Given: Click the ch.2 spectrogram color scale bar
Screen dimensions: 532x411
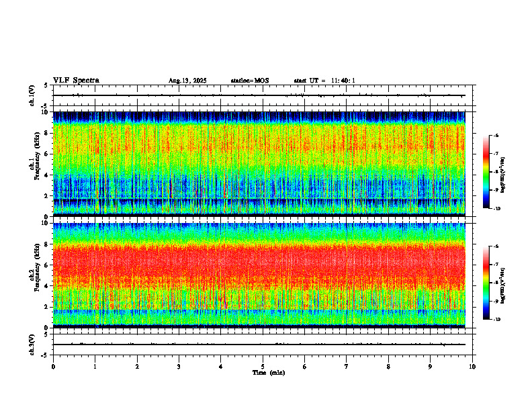Looking at the screenshot, I should pyautogui.click(x=486, y=283).
